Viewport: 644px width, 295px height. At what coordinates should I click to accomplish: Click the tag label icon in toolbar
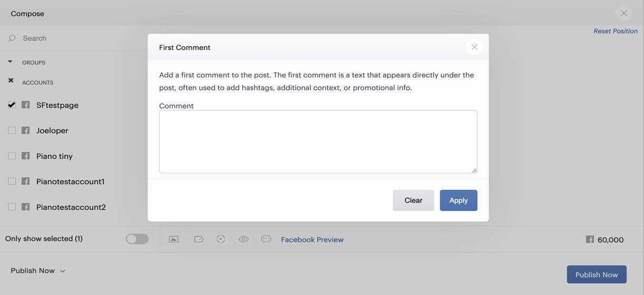(x=198, y=239)
